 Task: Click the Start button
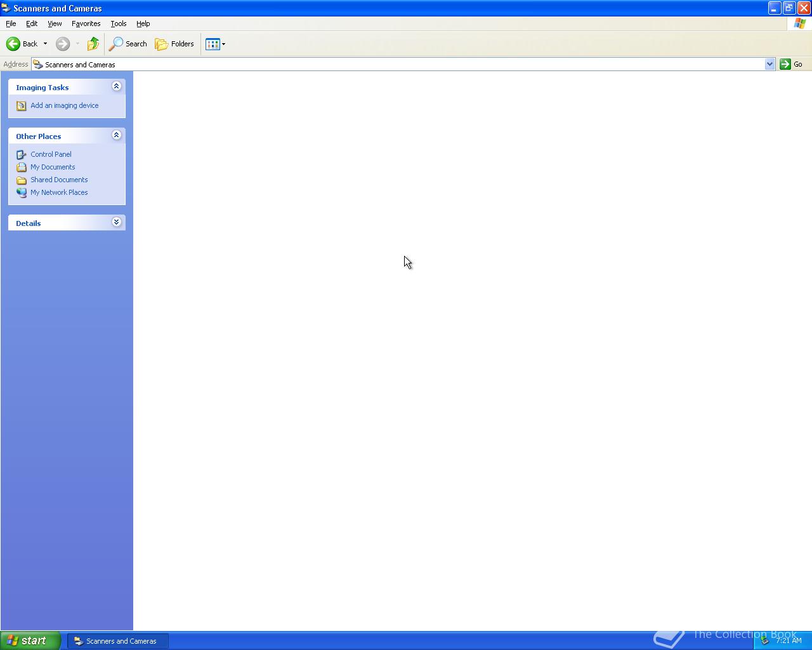[30, 640]
